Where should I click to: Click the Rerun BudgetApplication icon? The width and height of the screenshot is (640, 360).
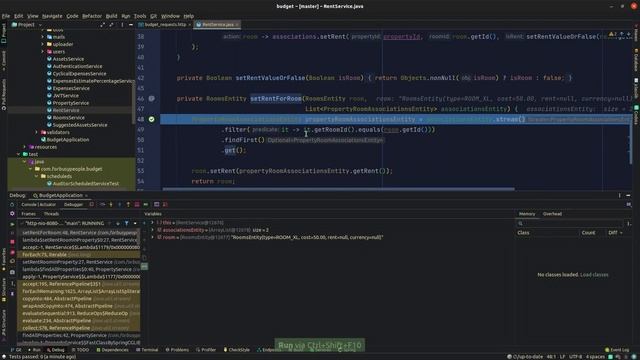(12, 204)
